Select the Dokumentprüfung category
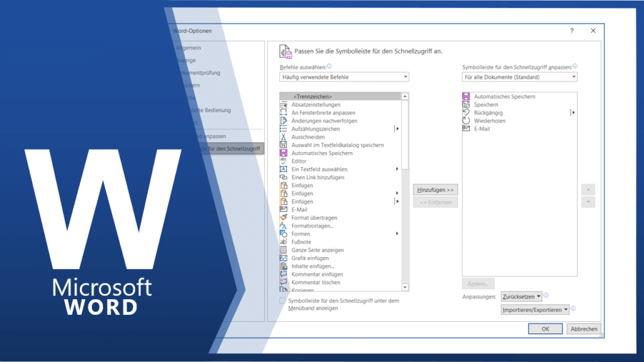 [x=200, y=73]
